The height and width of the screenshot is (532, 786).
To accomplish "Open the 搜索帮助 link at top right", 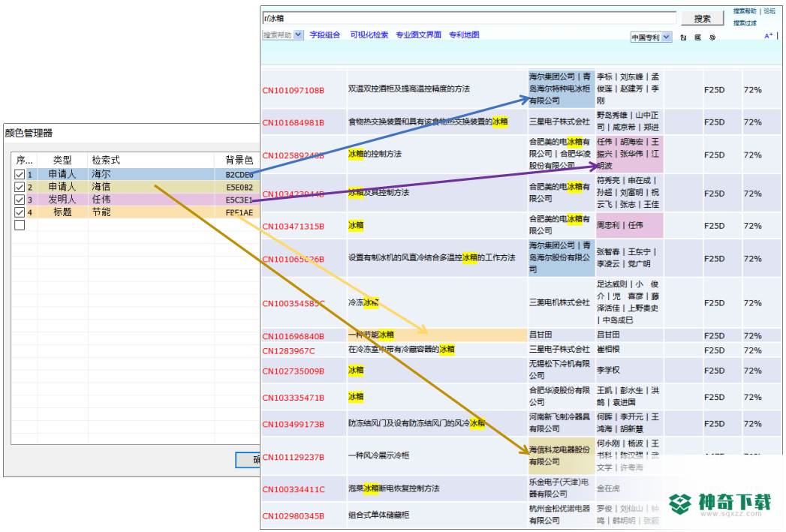I will [x=745, y=11].
